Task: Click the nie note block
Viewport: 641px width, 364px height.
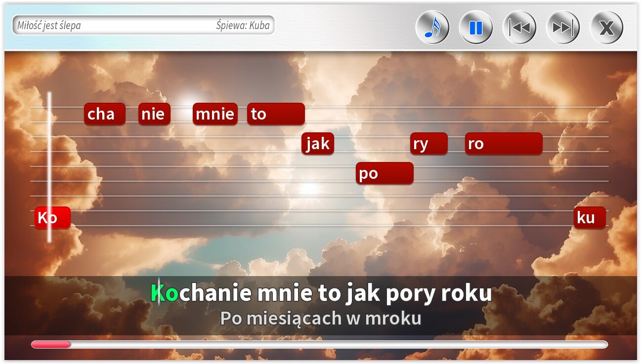Action: [x=154, y=114]
